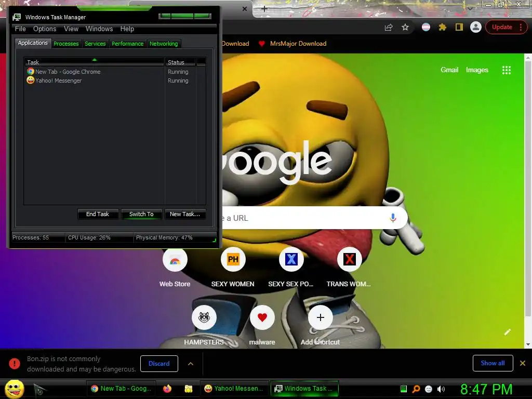Open the Chrome profile avatar icon
This screenshot has height=399, width=532.
(476, 27)
